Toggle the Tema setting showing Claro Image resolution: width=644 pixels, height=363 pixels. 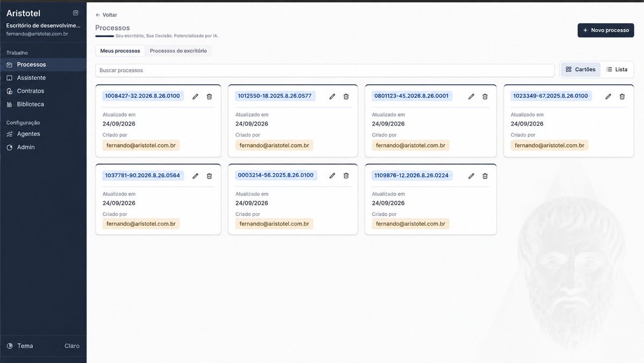(43, 346)
